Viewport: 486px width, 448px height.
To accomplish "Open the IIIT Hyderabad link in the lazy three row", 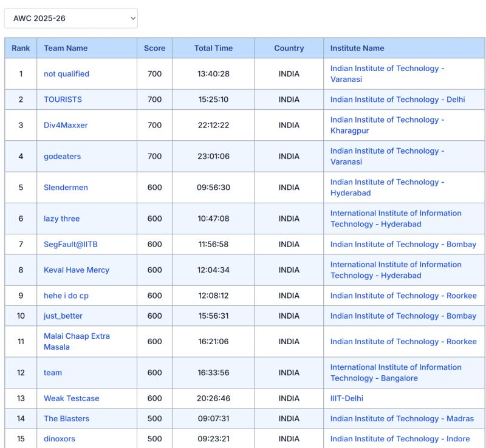I will tap(396, 219).
